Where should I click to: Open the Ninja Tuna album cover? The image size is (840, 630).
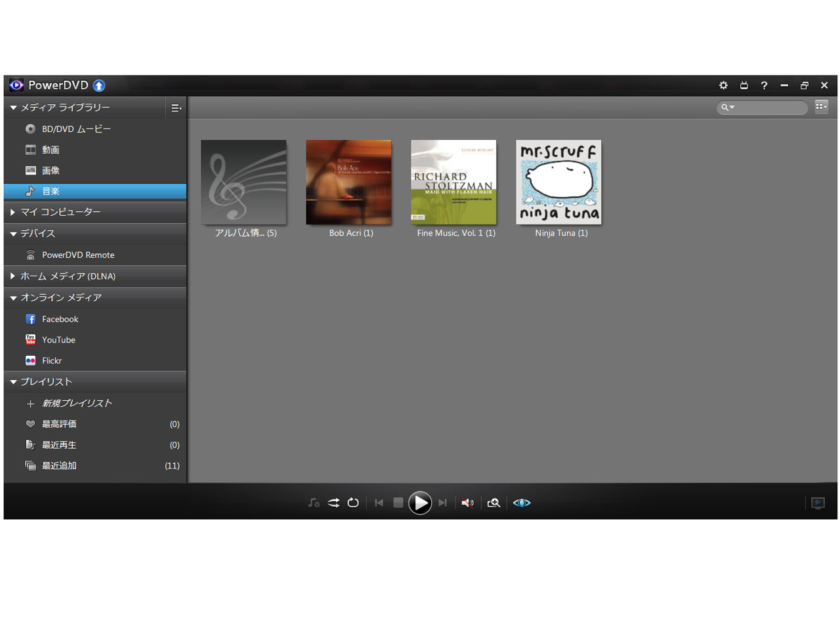point(558,182)
